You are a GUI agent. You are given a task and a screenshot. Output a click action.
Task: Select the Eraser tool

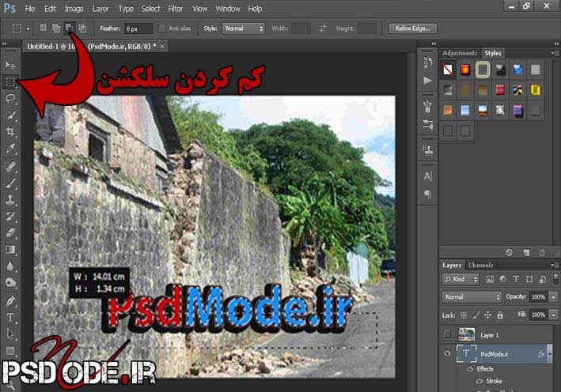[10, 233]
